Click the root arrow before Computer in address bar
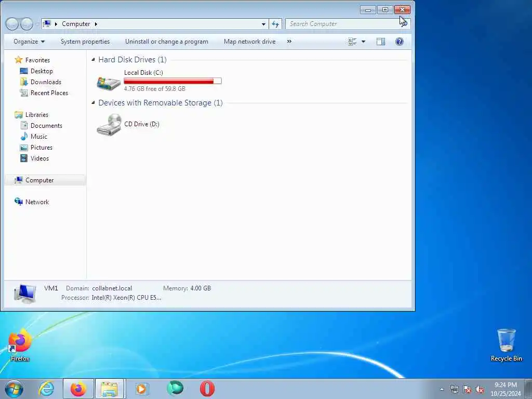This screenshot has height=399, width=532. click(x=56, y=24)
